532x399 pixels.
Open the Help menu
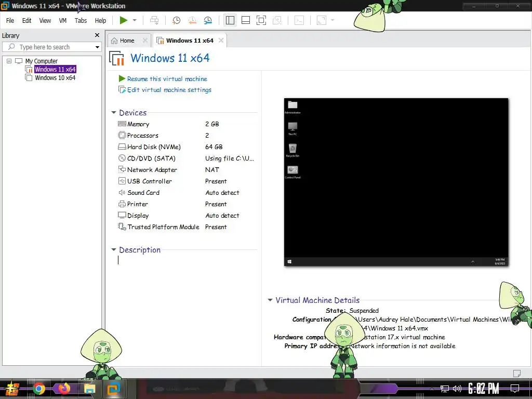(x=100, y=21)
